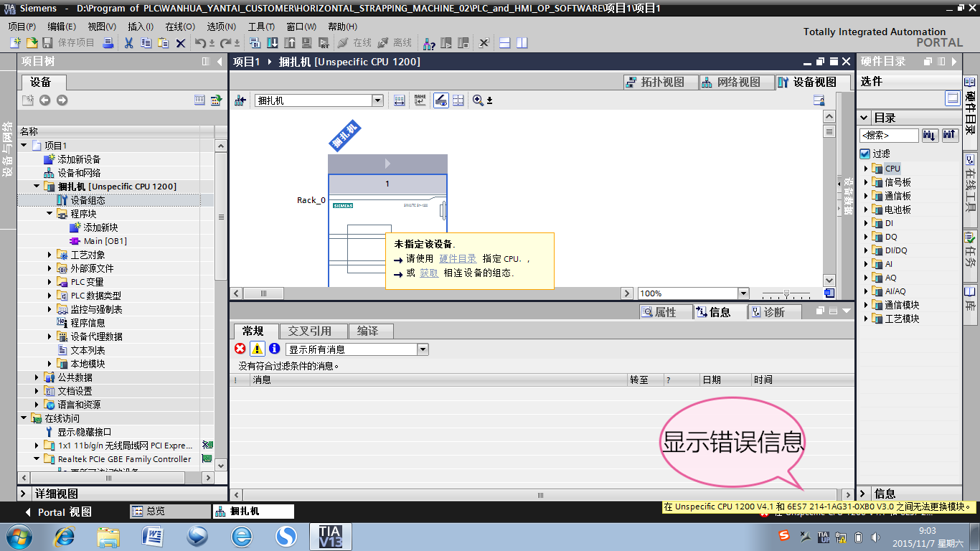Click the 硬件目录 link in the tooltip

pos(458,258)
